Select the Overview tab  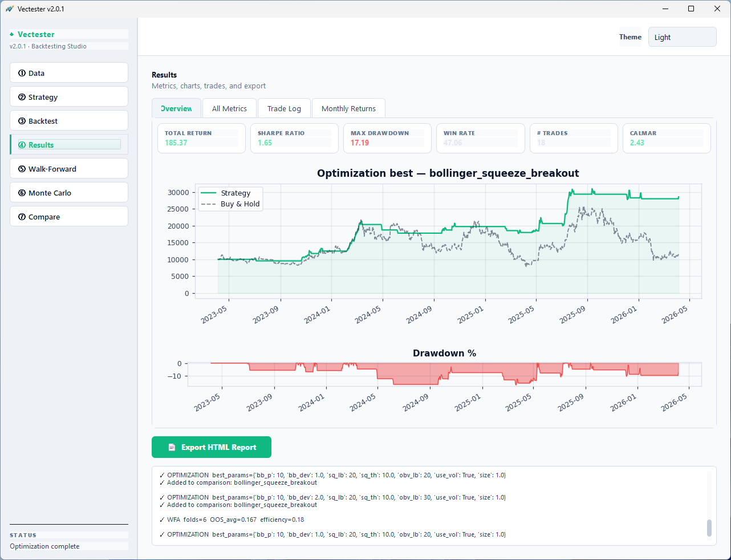176,108
